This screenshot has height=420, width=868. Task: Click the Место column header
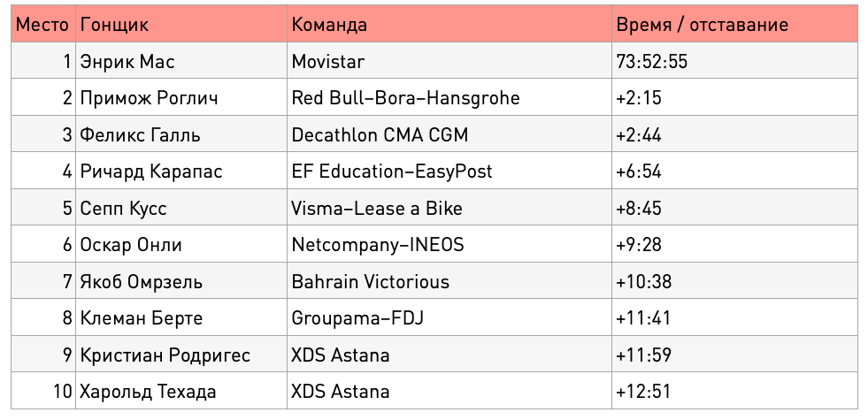point(42,25)
